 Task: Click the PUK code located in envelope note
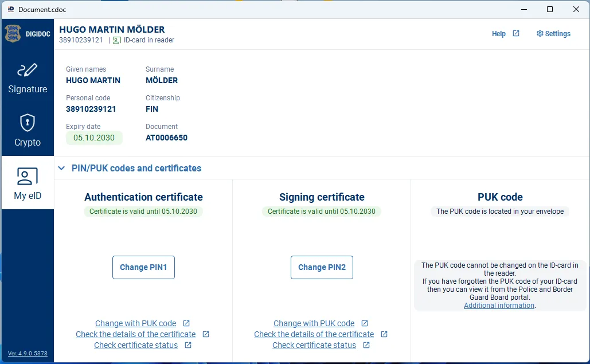pyautogui.click(x=500, y=212)
